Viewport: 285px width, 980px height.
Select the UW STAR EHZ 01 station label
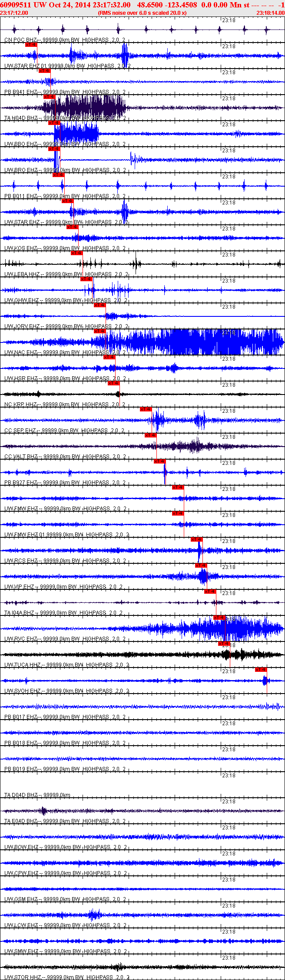[x=67, y=66]
